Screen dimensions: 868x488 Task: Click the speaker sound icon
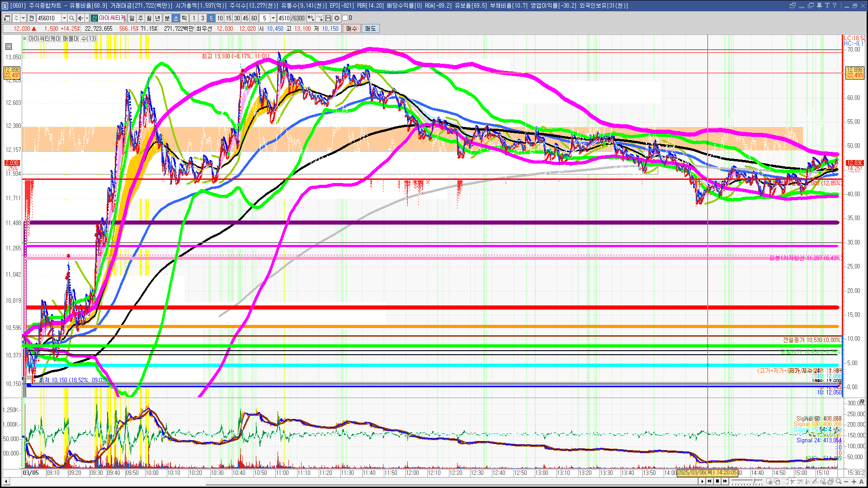pos(80,18)
